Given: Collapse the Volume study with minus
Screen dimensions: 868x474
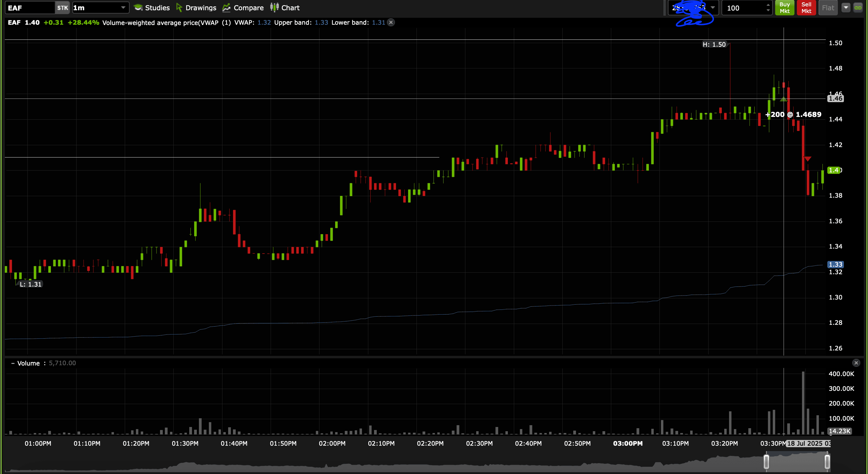Looking at the screenshot, I should click(x=13, y=363).
